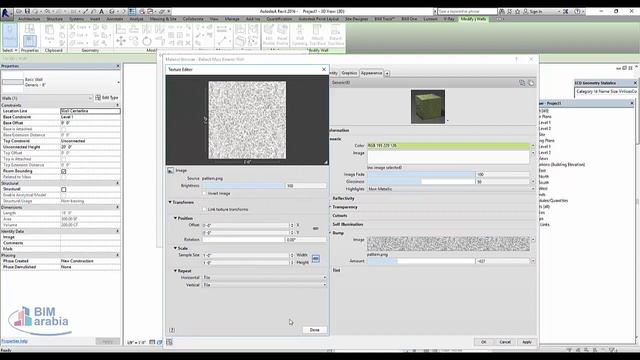The height and width of the screenshot is (360, 640).
Task: Switch to the Graphics tab
Action: click(x=349, y=73)
